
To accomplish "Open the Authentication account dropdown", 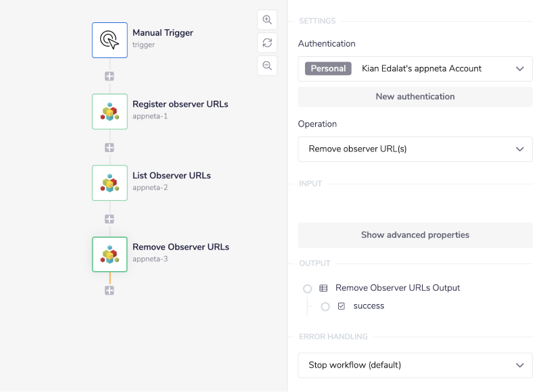I will [415, 68].
